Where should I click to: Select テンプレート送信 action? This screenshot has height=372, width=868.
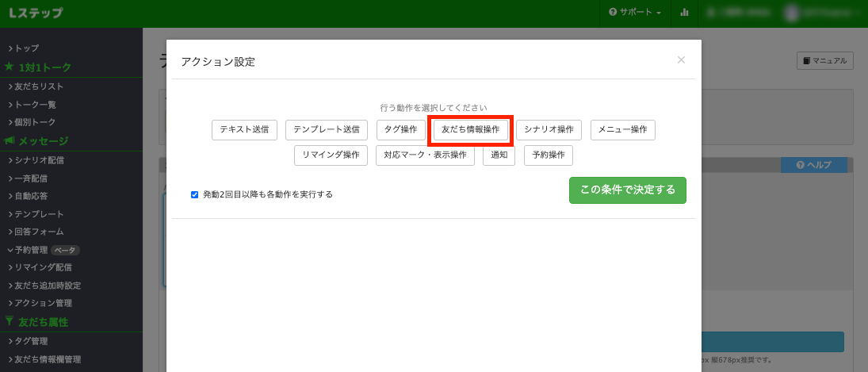point(327,129)
